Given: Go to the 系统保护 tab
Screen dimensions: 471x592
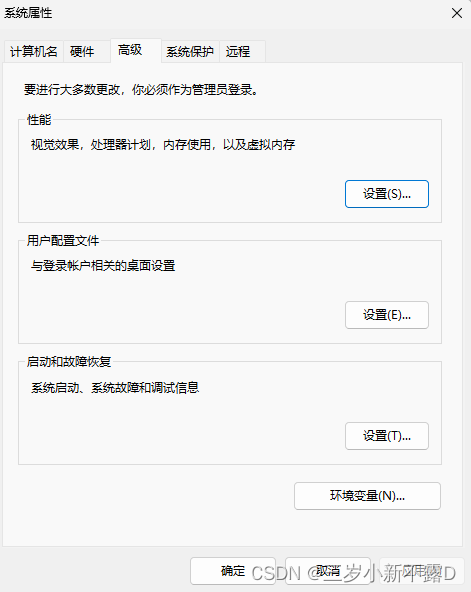Looking at the screenshot, I should pyautogui.click(x=190, y=51).
